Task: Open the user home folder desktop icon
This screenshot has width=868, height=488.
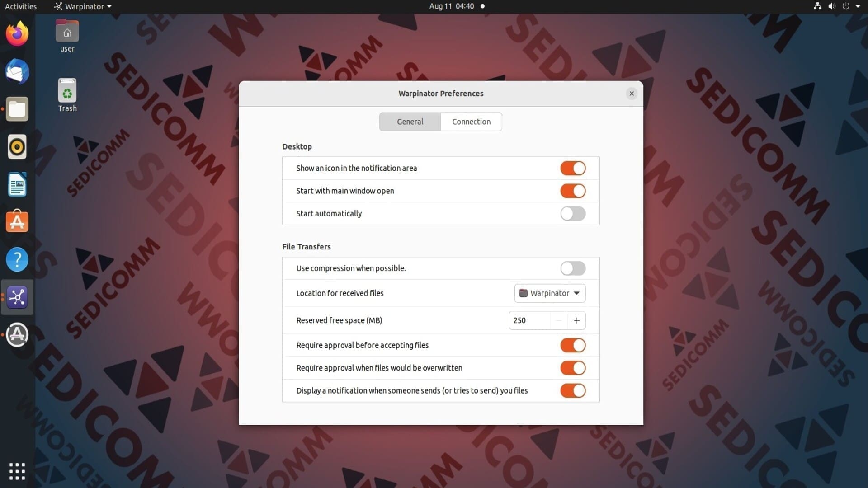Action: pos(67,36)
